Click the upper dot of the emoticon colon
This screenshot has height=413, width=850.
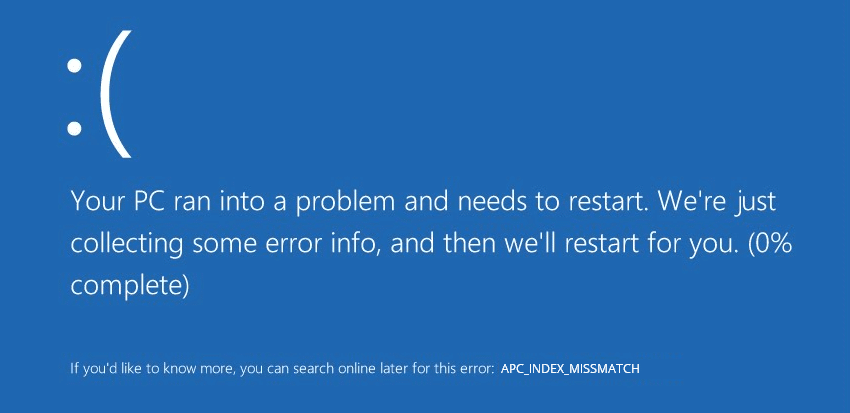pyautogui.click(x=74, y=66)
